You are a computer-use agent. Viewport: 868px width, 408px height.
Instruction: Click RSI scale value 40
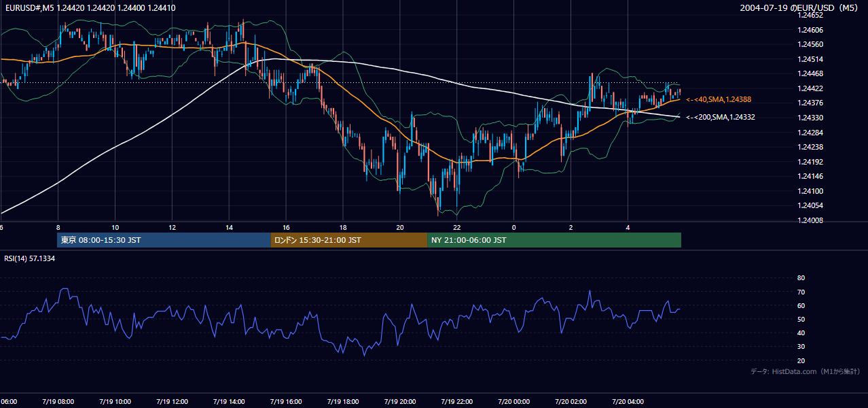(x=801, y=333)
